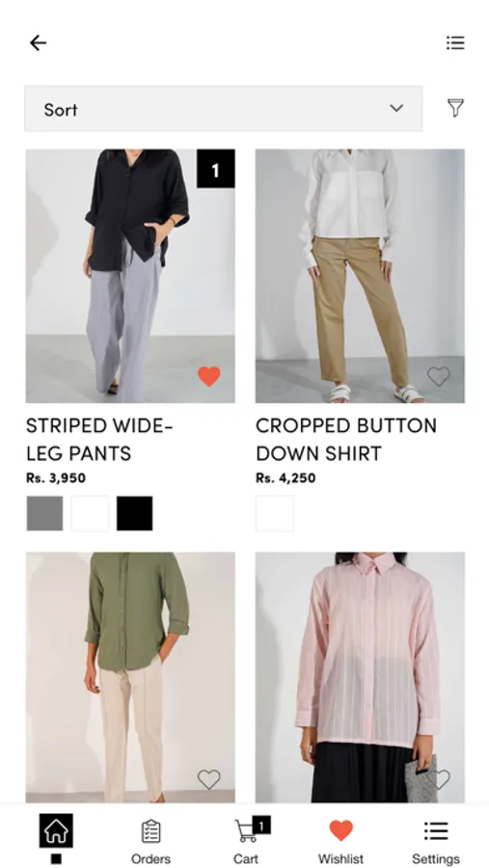The height and width of the screenshot is (868, 489).
Task: Open the Sort dropdown
Action: point(223,108)
